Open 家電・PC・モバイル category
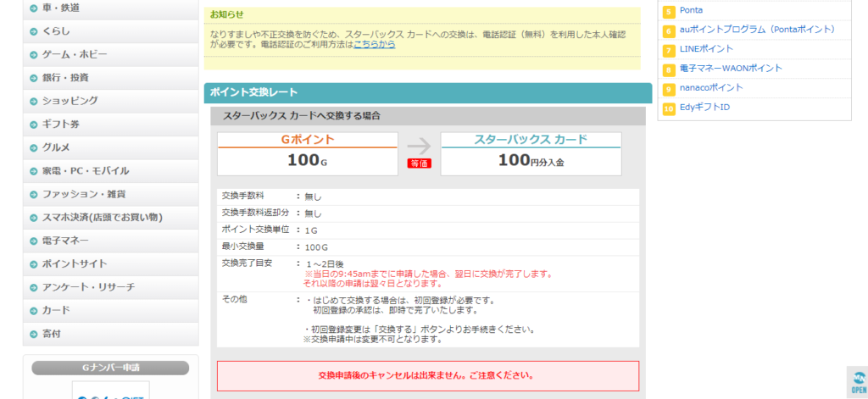The image size is (868, 399). pos(111,171)
